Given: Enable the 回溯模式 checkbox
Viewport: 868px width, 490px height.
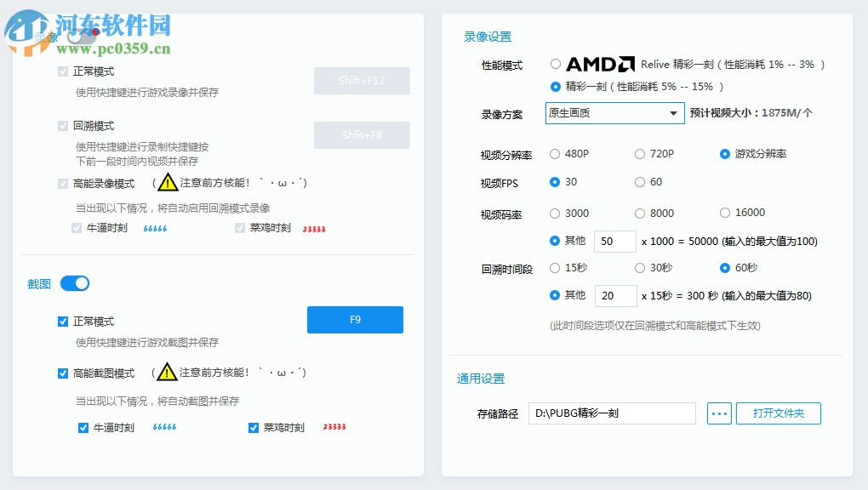Looking at the screenshot, I should (62, 125).
